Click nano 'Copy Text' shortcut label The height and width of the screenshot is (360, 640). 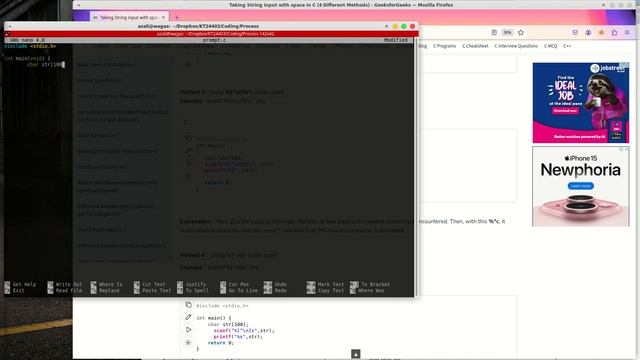[331, 291]
